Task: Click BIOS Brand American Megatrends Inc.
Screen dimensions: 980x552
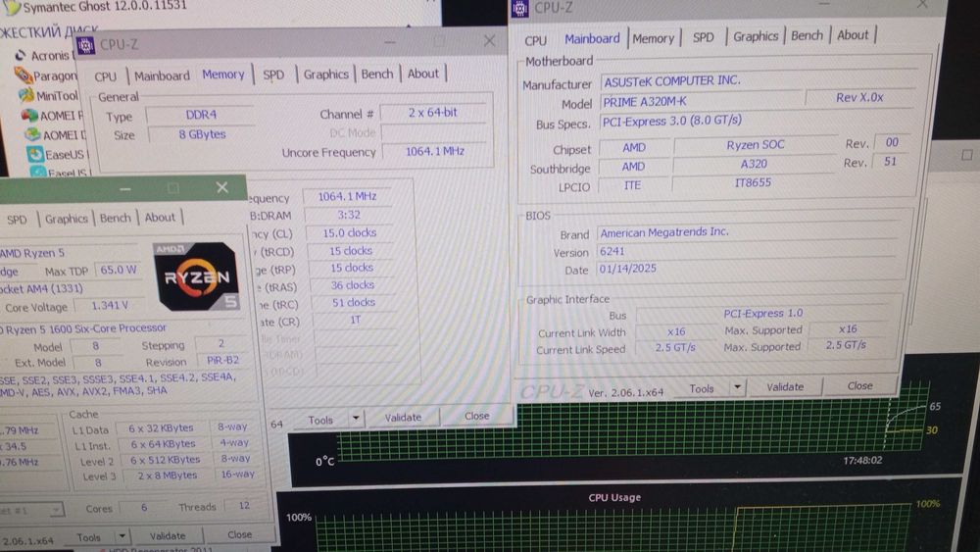Action: (x=752, y=232)
